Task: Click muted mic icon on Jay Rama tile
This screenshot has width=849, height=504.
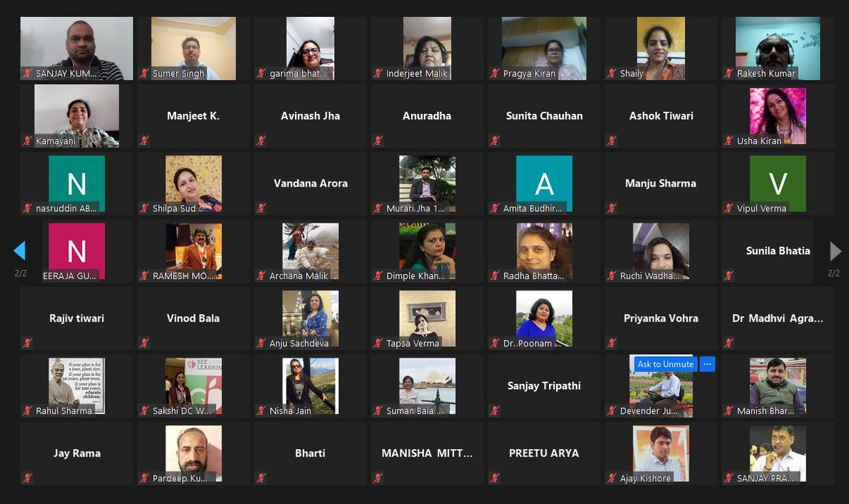Action: point(28,479)
